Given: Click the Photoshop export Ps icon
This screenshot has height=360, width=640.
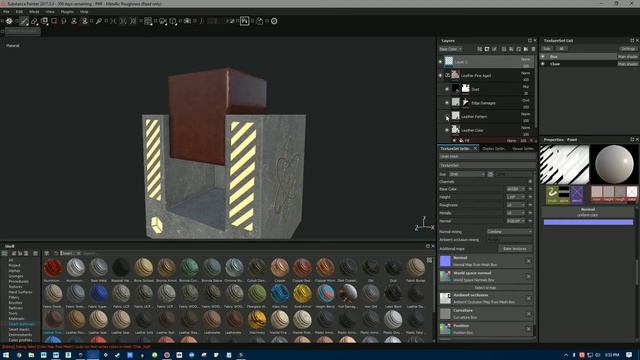Looking at the screenshot, I should [x=244, y=21].
